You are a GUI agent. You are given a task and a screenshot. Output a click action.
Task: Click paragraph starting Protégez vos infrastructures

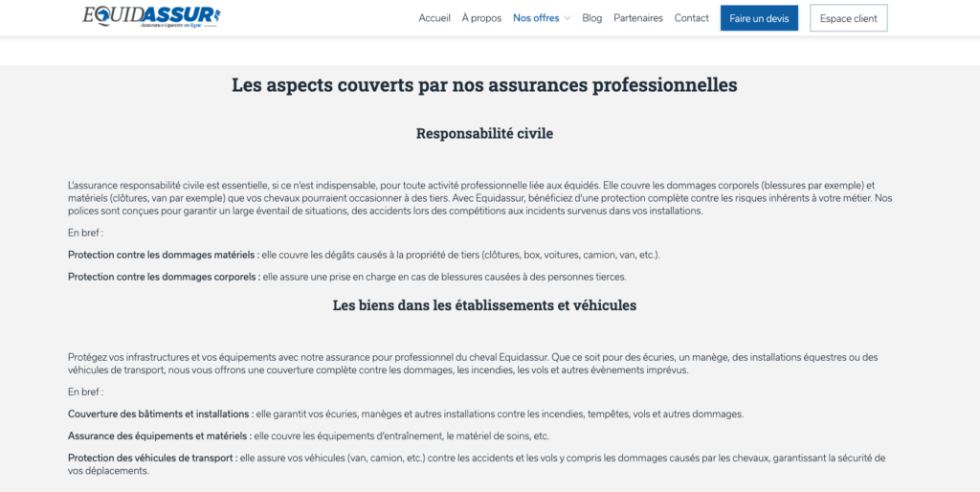pos(473,363)
